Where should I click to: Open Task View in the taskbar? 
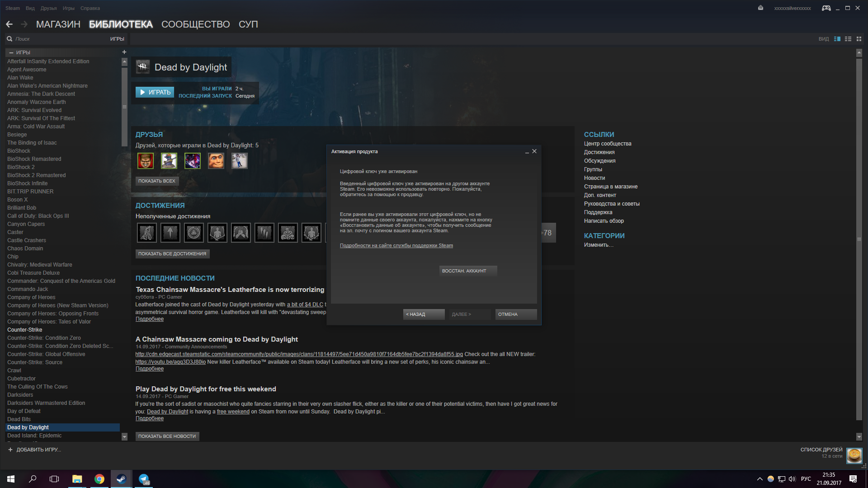[x=54, y=479]
